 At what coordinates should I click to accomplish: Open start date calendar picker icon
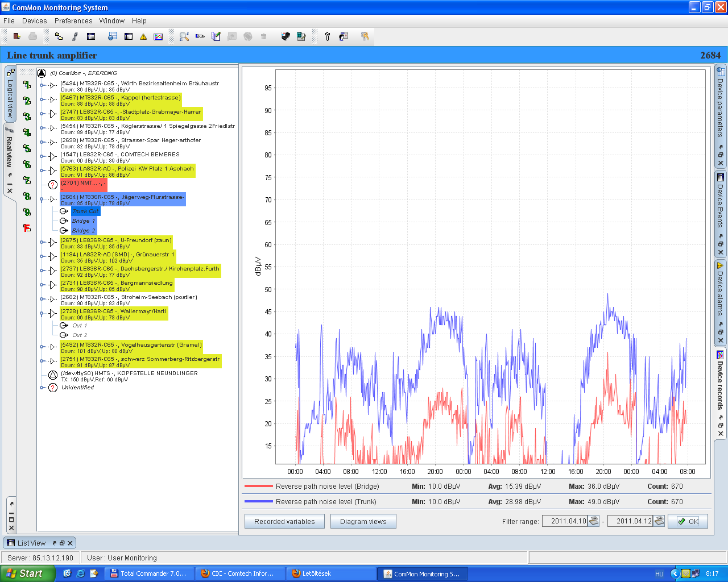(594, 521)
